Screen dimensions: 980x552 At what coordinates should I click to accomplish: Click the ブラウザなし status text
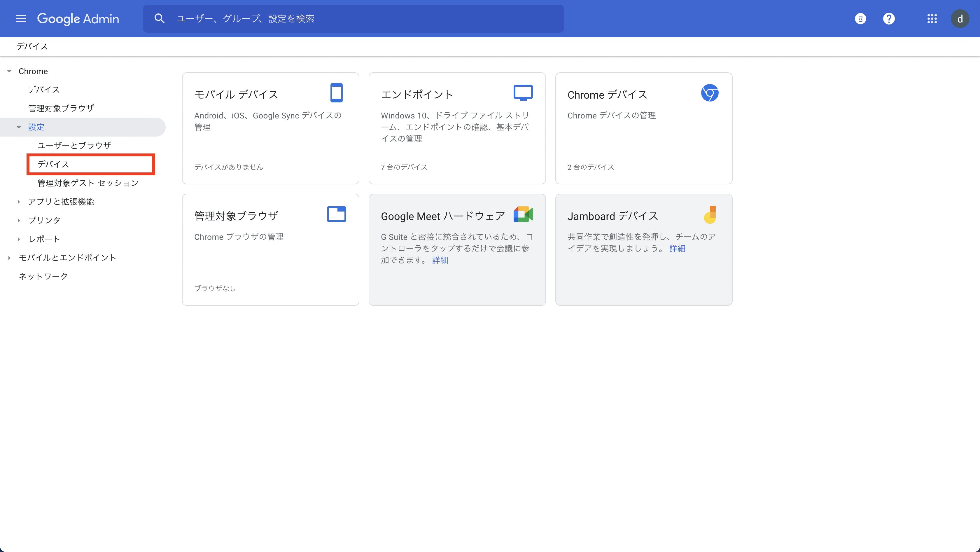pos(215,288)
